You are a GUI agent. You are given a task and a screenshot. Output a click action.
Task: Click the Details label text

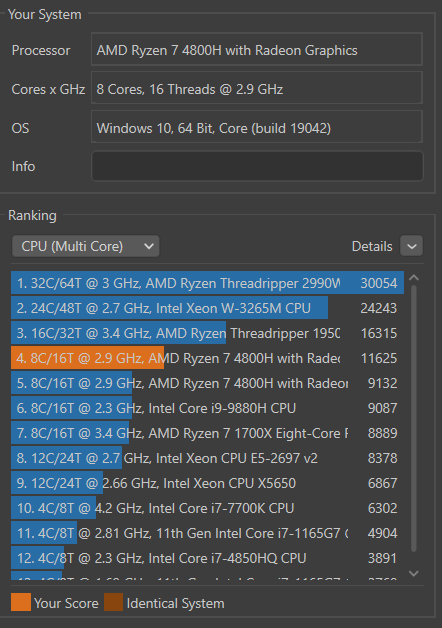pos(372,246)
